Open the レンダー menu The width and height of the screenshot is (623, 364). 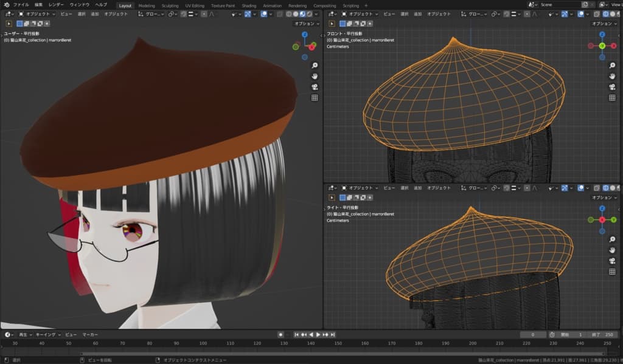coord(56,5)
